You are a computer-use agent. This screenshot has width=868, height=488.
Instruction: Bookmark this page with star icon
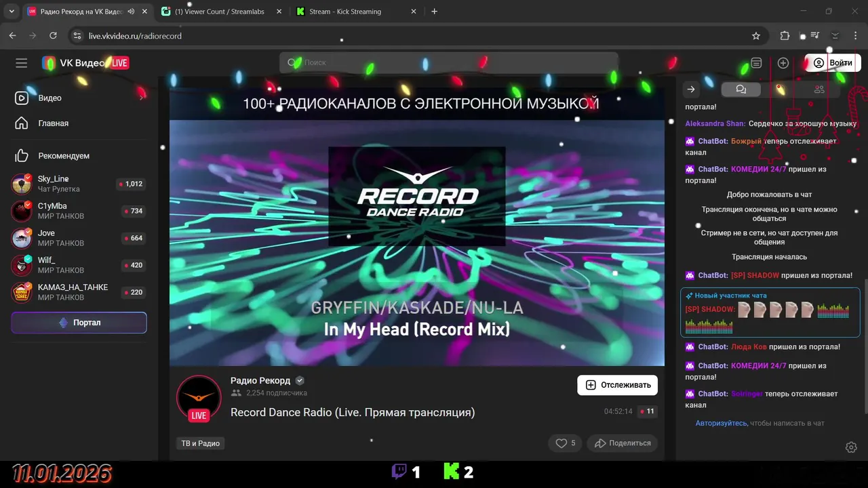tap(756, 36)
